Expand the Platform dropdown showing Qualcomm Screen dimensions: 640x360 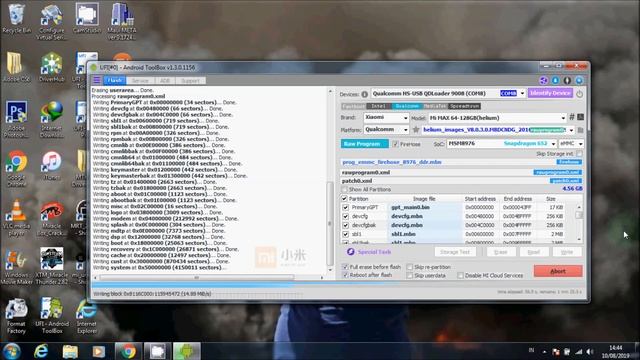(405, 130)
